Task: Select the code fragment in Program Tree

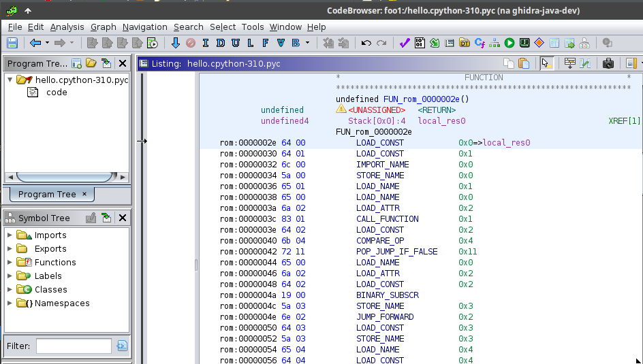Action: 56,93
